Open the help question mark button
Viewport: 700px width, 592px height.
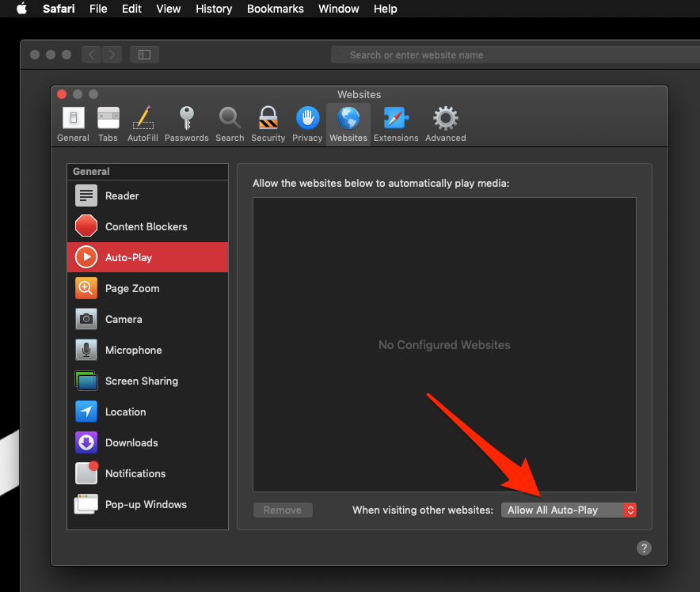pos(644,548)
